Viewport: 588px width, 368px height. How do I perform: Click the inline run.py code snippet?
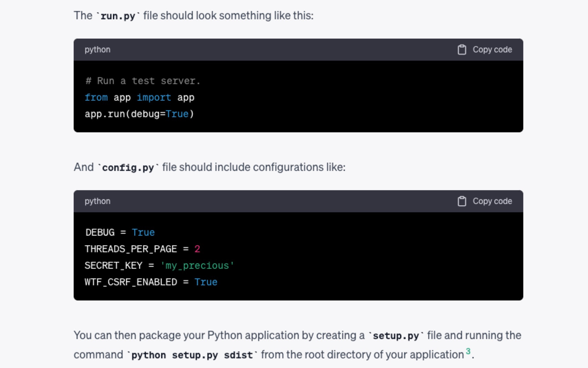(x=117, y=15)
